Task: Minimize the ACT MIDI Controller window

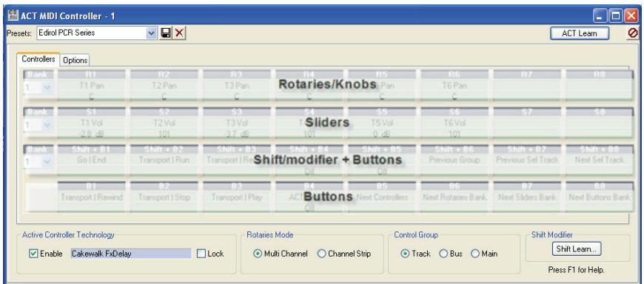Action: [600, 16]
